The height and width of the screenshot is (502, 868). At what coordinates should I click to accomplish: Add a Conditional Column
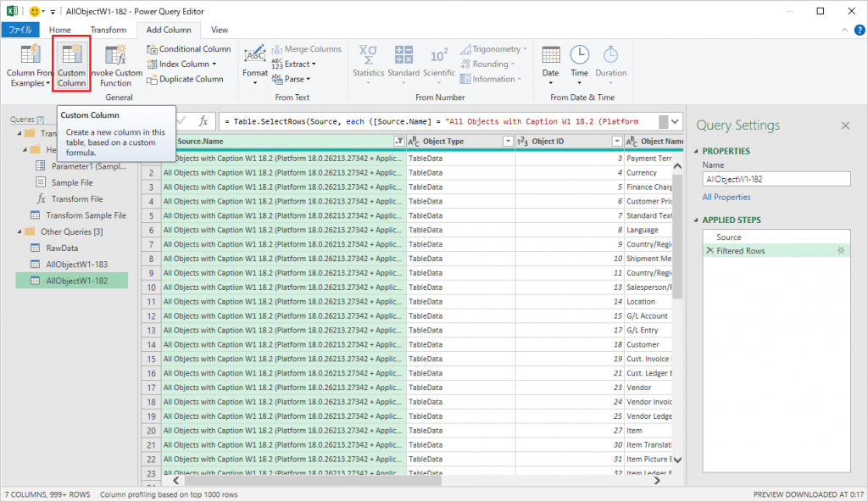coord(189,49)
